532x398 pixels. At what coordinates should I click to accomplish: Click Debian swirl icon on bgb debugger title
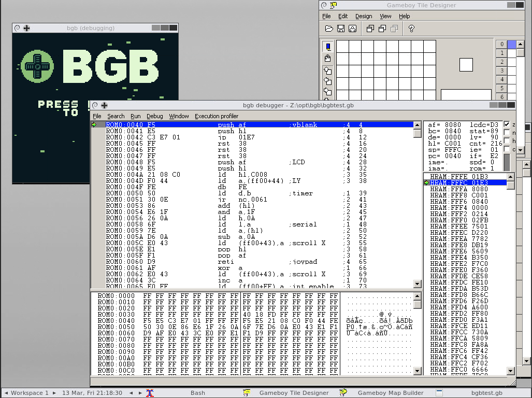tap(95, 105)
